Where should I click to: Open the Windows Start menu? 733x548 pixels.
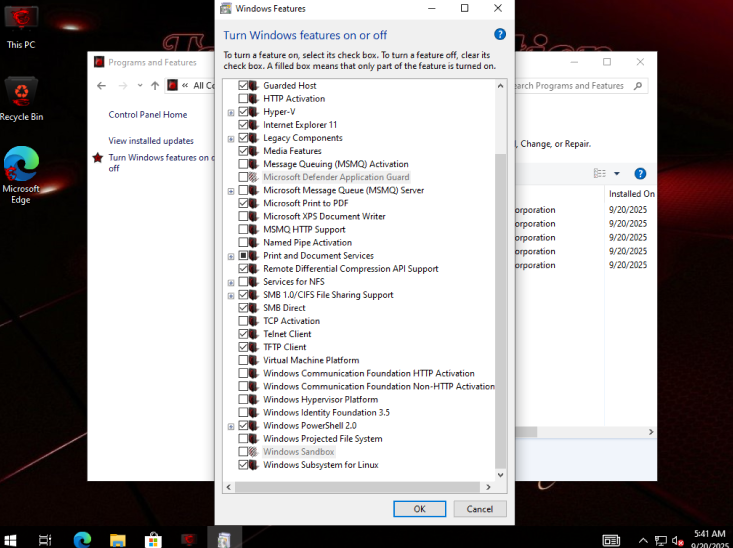pyautogui.click(x=10, y=540)
